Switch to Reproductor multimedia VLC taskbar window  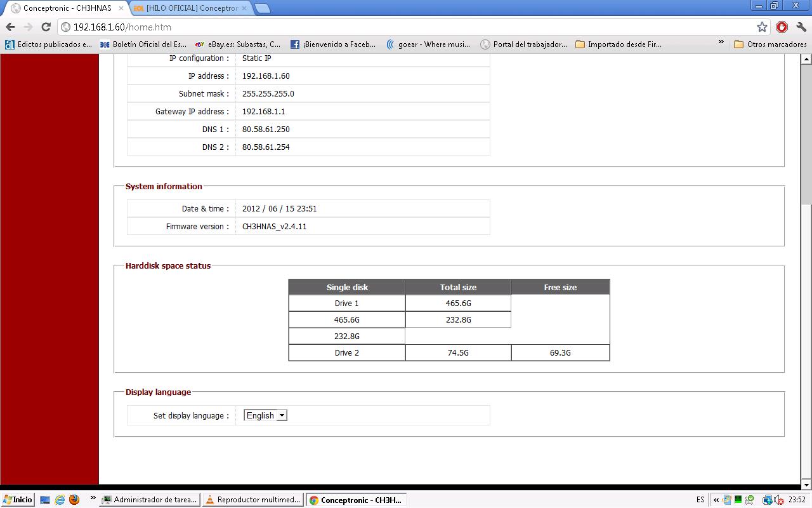(x=253, y=500)
